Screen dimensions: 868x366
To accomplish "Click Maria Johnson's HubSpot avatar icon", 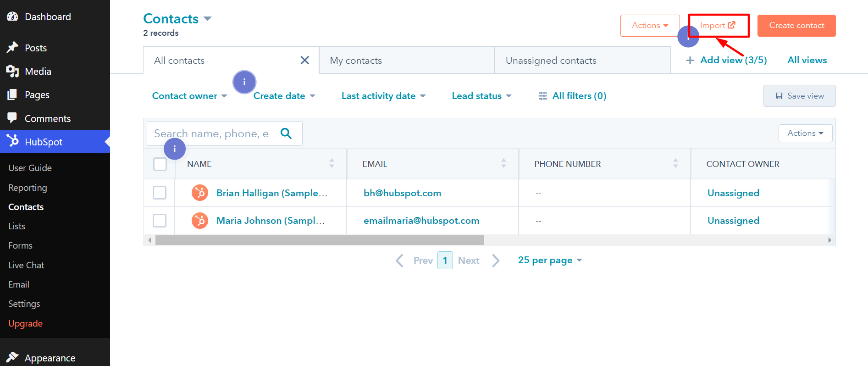I will [200, 221].
